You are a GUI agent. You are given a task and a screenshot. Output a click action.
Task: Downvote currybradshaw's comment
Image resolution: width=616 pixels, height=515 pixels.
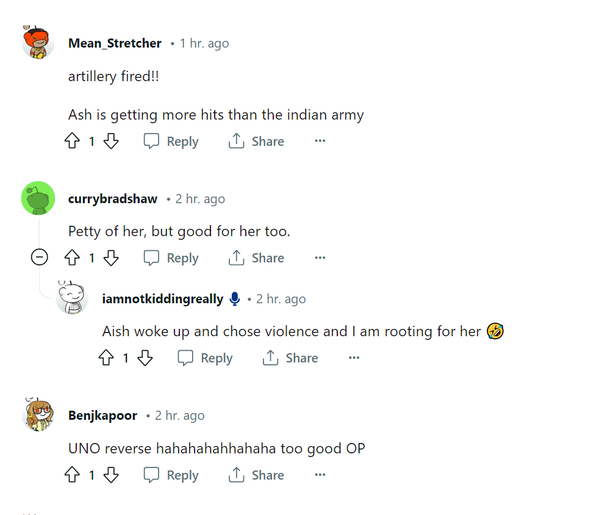pyautogui.click(x=111, y=258)
